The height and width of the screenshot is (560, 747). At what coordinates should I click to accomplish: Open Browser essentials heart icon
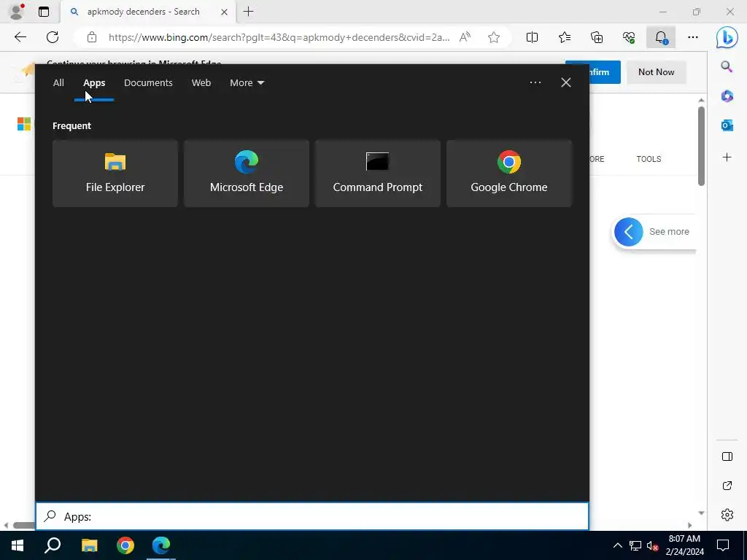coord(629,37)
